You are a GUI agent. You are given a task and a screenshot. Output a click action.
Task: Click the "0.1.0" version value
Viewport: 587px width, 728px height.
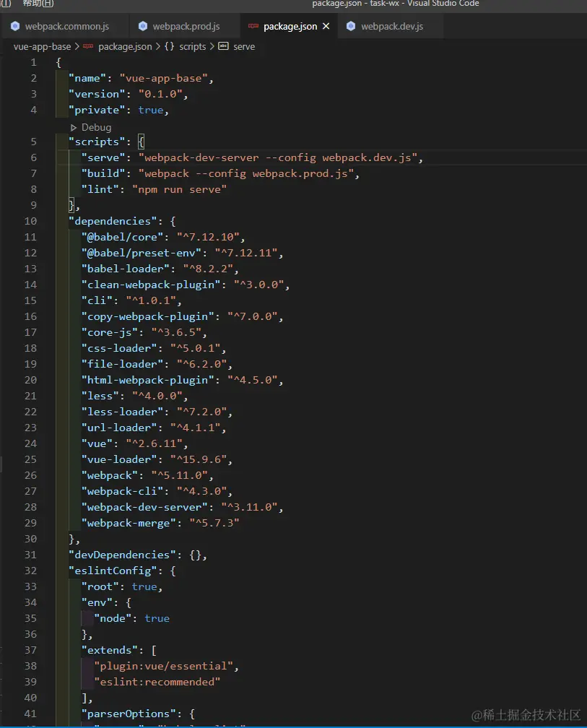pyautogui.click(x=160, y=94)
